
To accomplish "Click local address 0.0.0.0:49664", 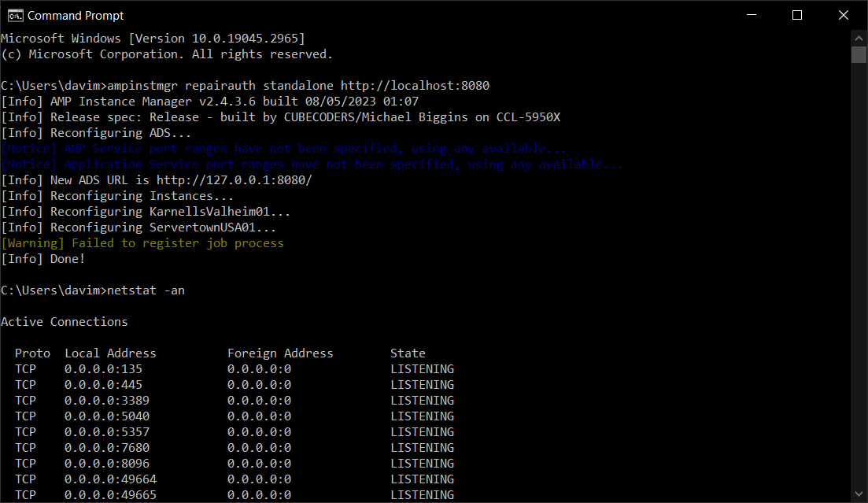I will tap(110, 479).
